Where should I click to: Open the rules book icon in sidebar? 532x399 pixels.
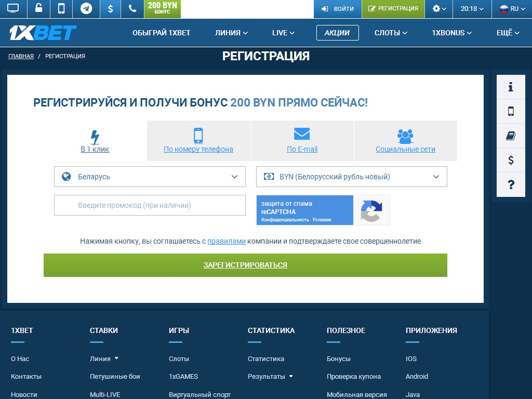point(510,136)
